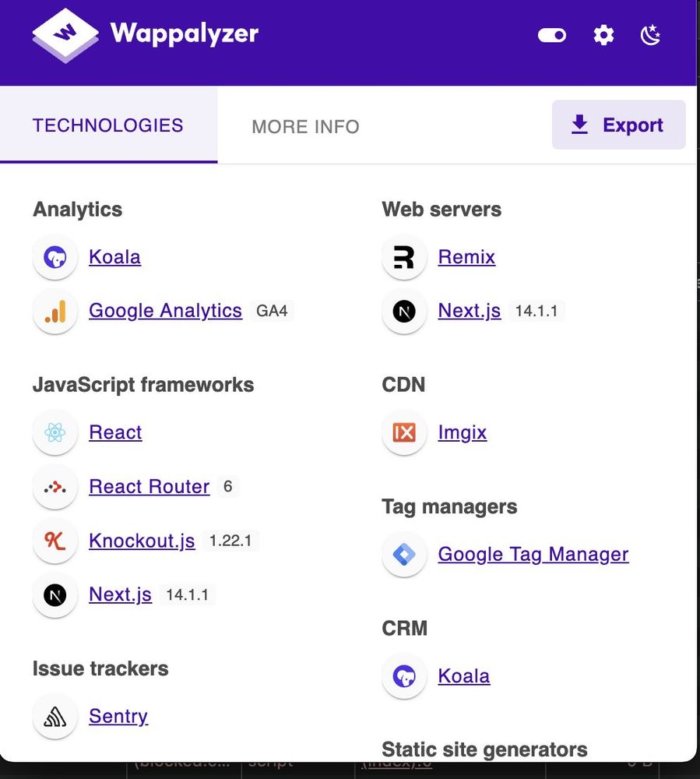Open the Remix link
Viewport: 700px width, 779px height.
466,257
